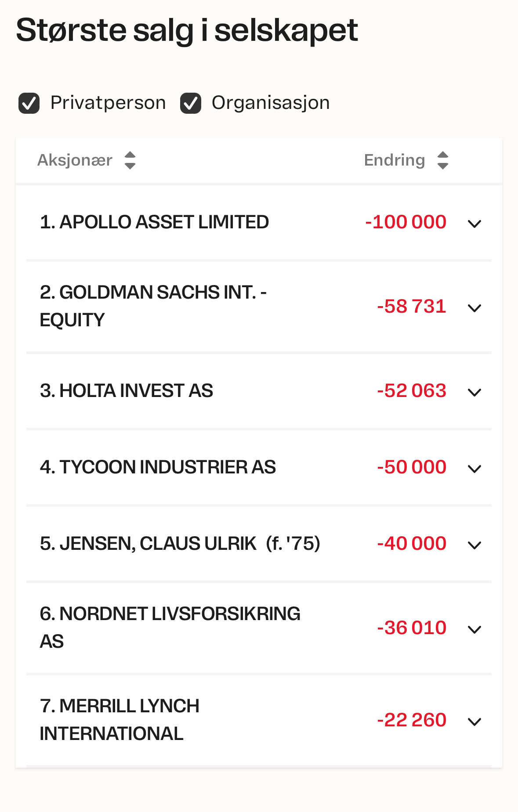Open shareholder APOLLO ASSET LIMITED

point(154,222)
